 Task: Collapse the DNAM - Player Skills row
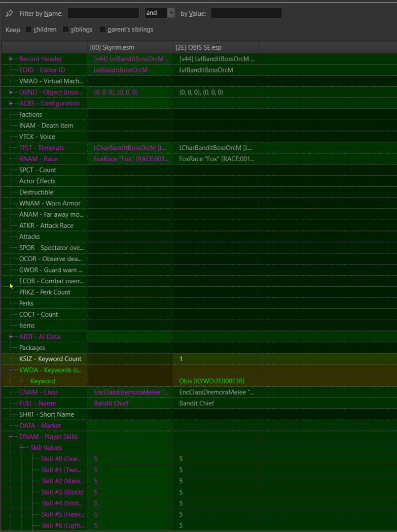tap(10, 437)
